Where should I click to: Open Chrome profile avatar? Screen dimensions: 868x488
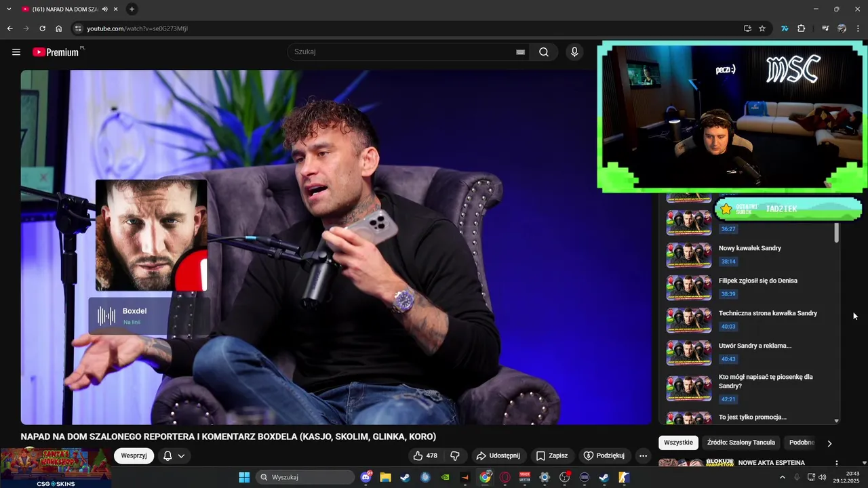pyautogui.click(x=842, y=28)
